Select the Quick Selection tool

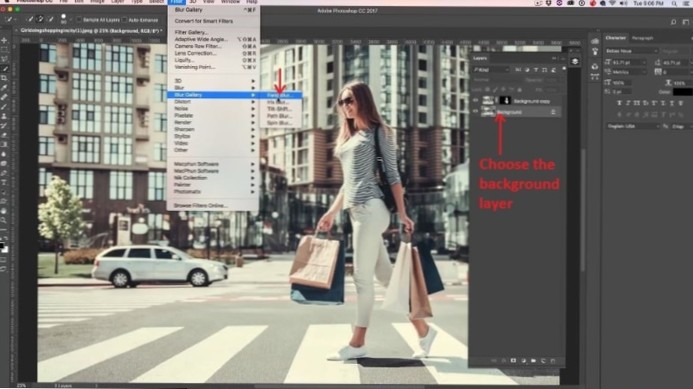(x=4, y=69)
